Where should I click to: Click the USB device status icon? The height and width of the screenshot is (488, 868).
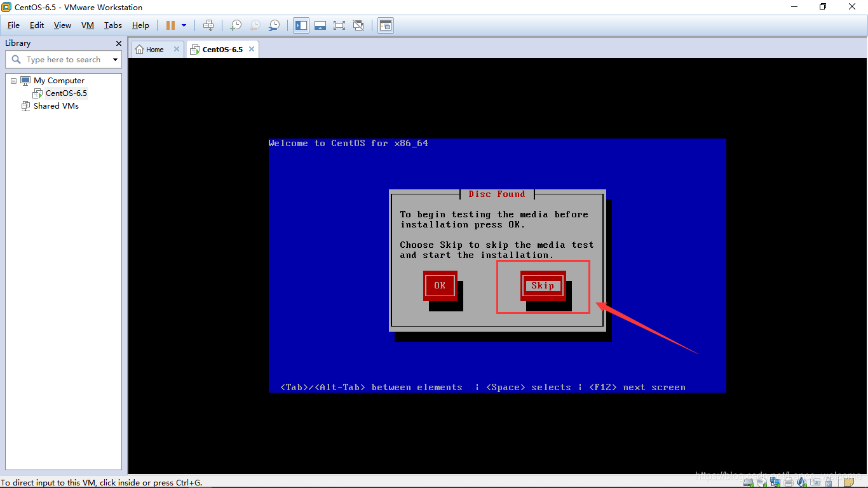[x=829, y=482]
